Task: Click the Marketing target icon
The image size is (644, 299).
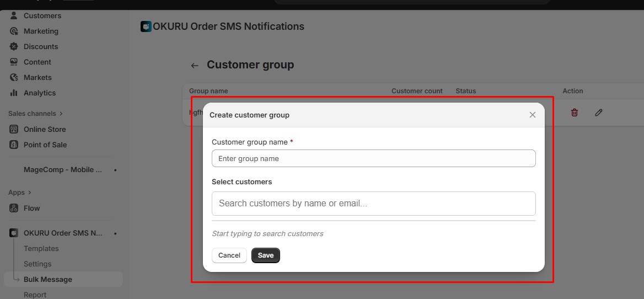Action: 14,31
